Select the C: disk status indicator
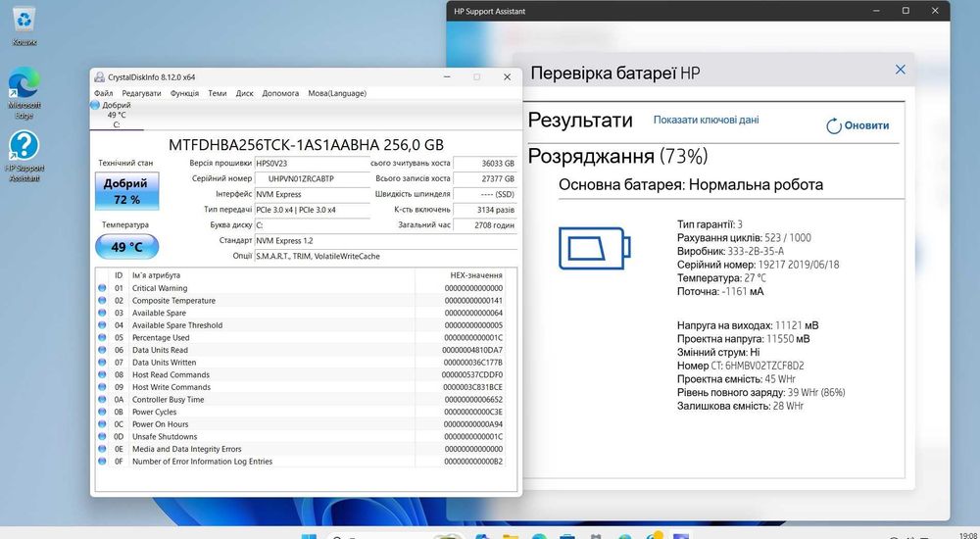 pyautogui.click(x=117, y=115)
